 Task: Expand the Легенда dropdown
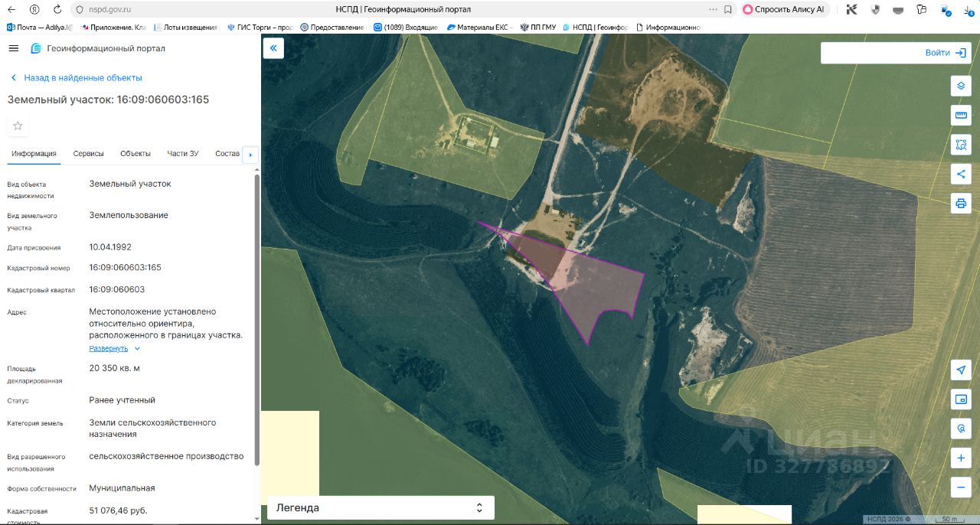coord(381,507)
